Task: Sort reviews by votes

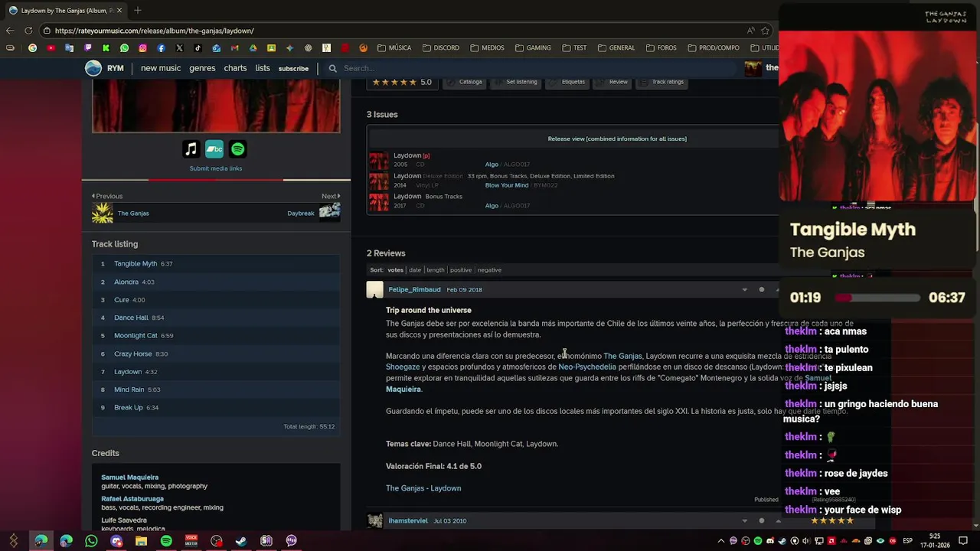Action: point(395,270)
